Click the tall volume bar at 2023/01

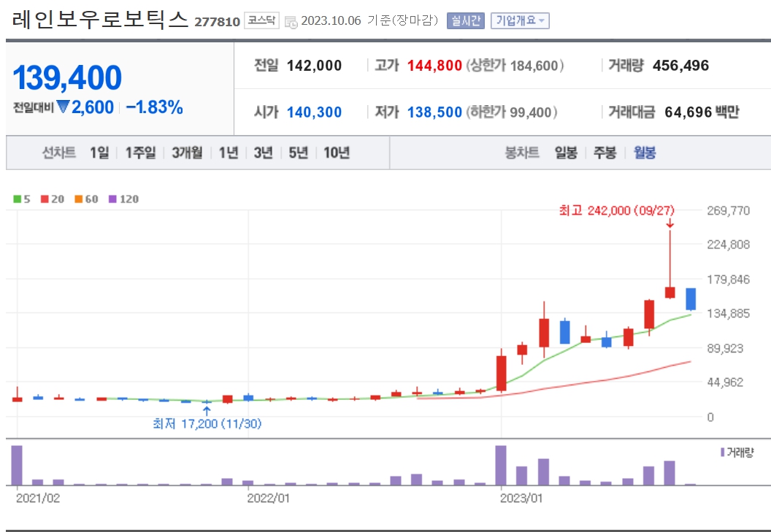point(501,465)
